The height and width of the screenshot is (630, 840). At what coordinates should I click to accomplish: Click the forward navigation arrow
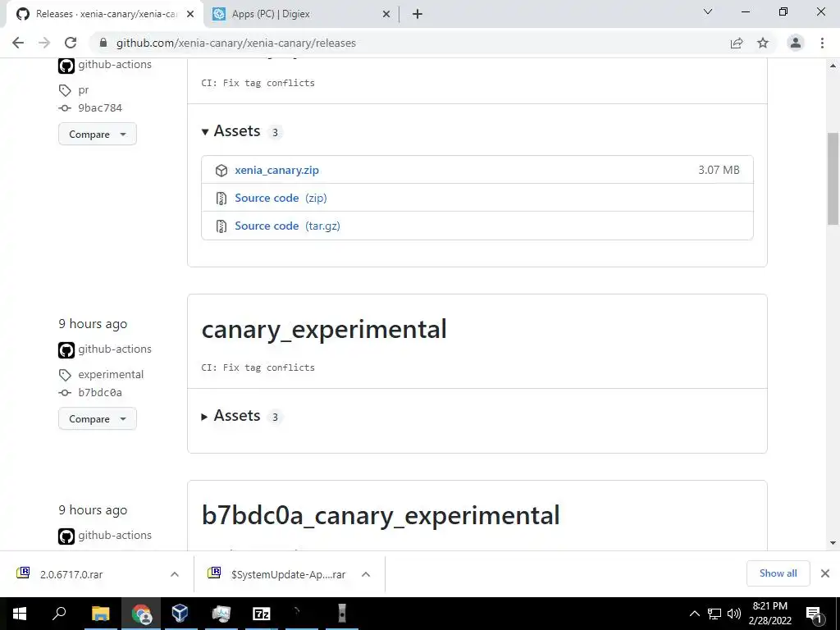[44, 43]
